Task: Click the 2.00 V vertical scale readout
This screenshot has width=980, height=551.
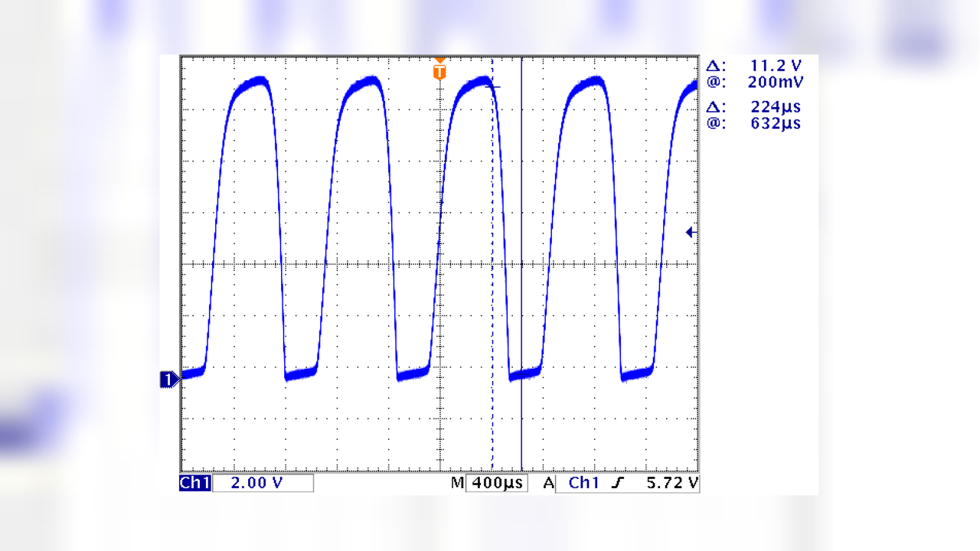Action: (x=256, y=483)
